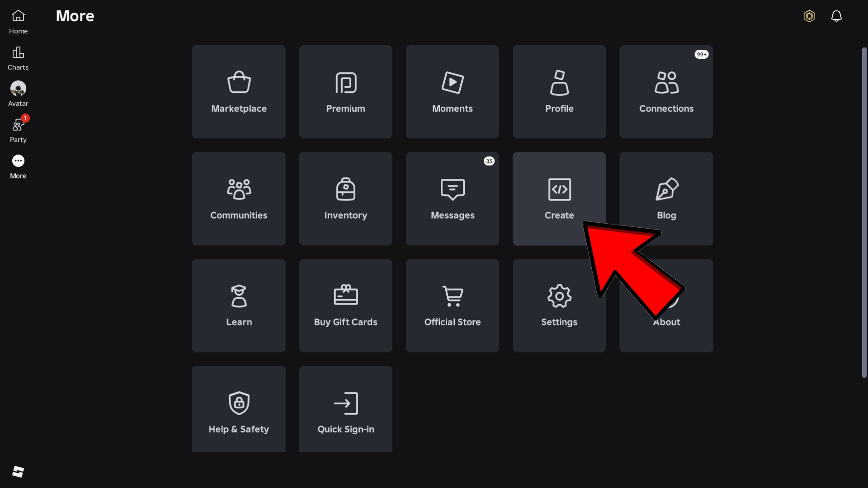Viewport: 868px width, 488px height.
Task: Open the Marketplace page
Action: 238,91
